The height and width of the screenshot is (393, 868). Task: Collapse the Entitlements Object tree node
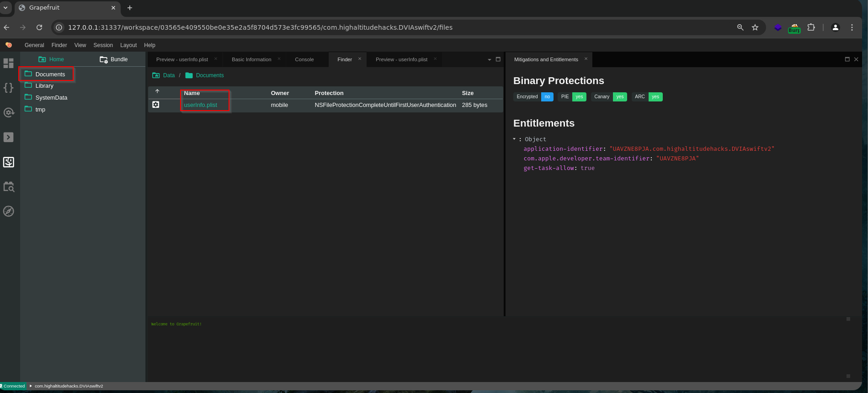(x=514, y=139)
